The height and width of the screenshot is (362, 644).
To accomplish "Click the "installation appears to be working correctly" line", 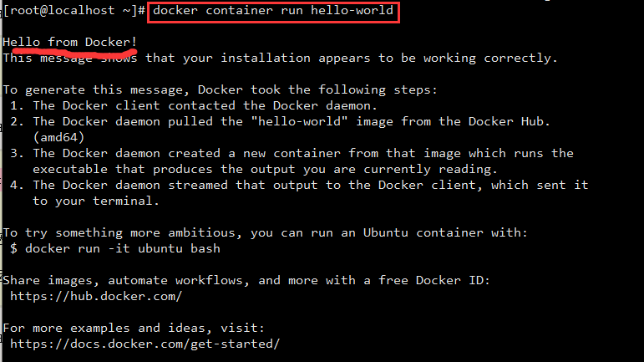I will 280,58.
